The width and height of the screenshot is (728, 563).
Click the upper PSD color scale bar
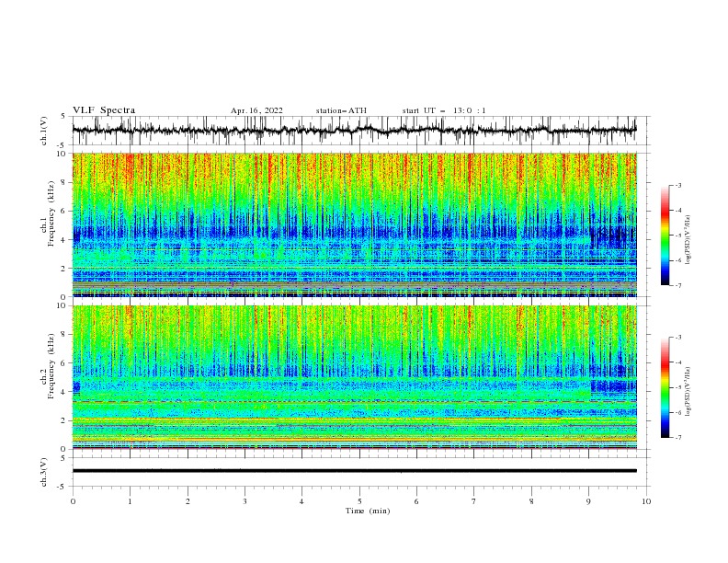[x=665, y=235]
